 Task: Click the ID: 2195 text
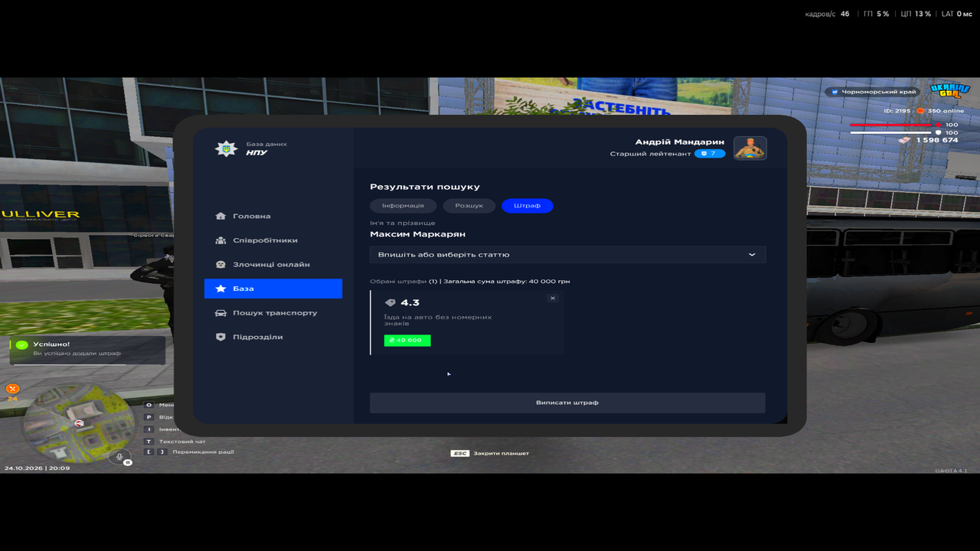tap(897, 111)
